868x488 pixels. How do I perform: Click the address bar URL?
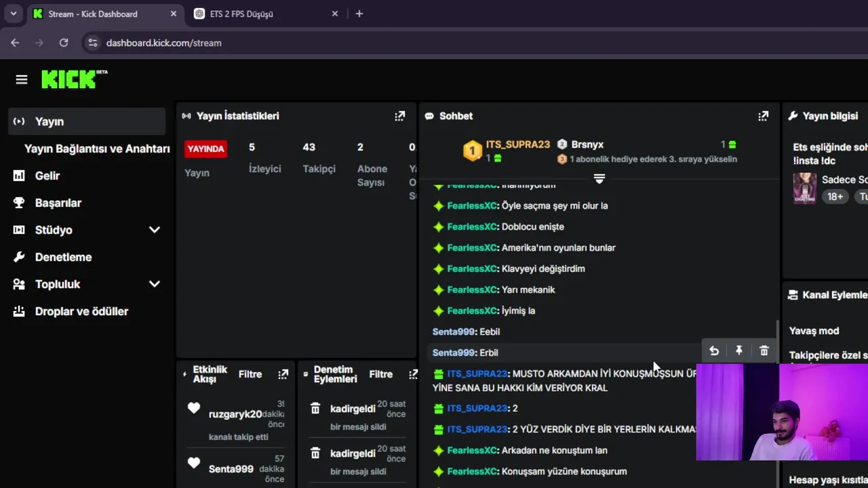tap(164, 43)
